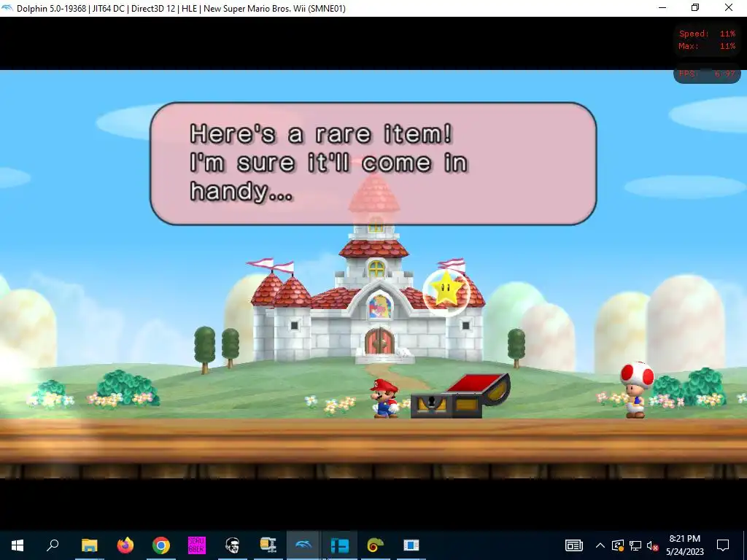Open the muted volume tray icon
Viewport: 747px width, 560px height.
pos(653,545)
